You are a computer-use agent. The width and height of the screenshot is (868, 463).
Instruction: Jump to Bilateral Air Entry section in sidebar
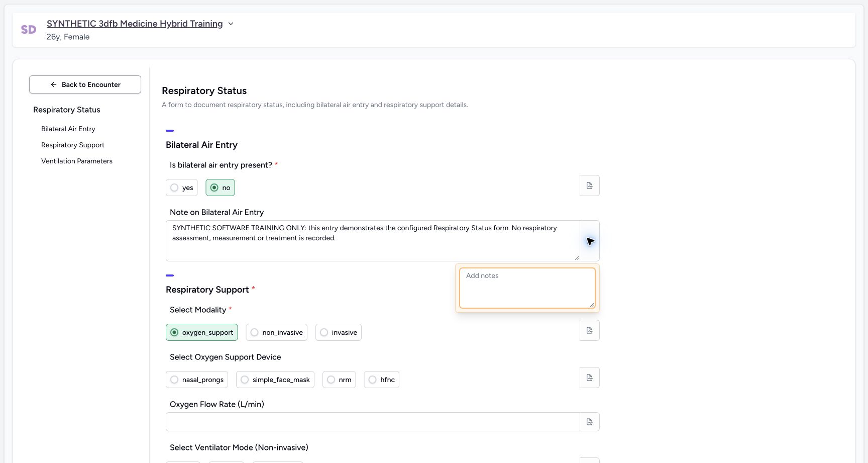(68, 129)
